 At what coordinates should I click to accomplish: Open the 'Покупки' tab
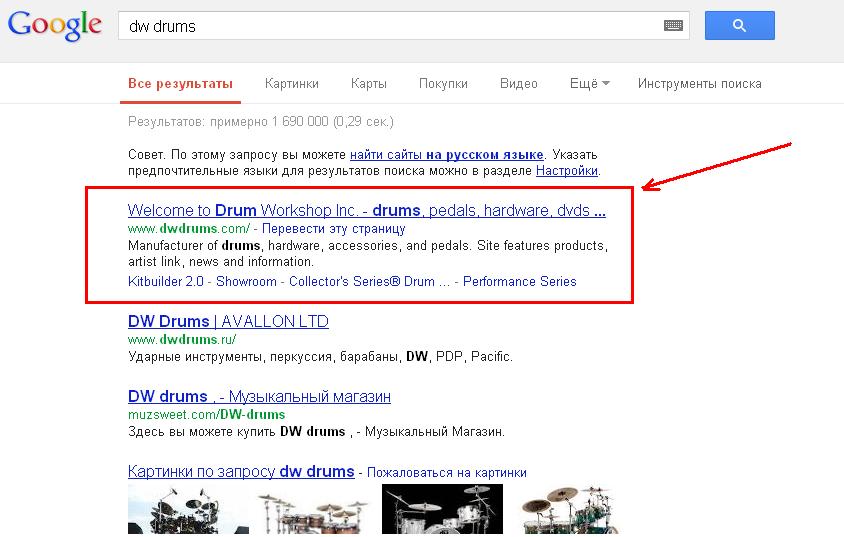pyautogui.click(x=443, y=83)
